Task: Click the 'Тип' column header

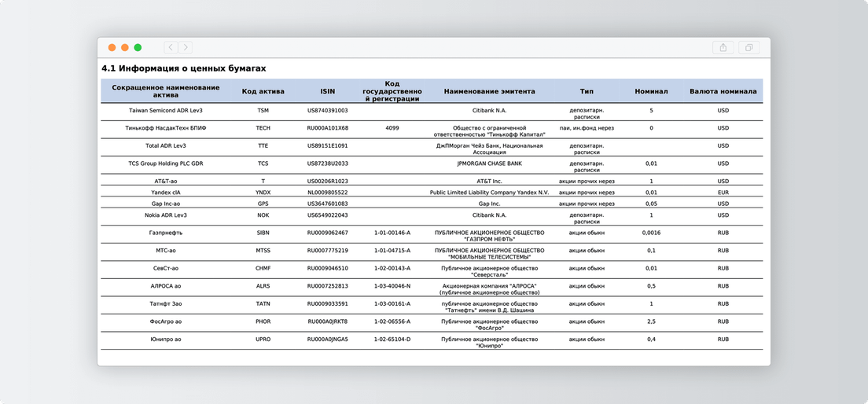Action: 587,91
